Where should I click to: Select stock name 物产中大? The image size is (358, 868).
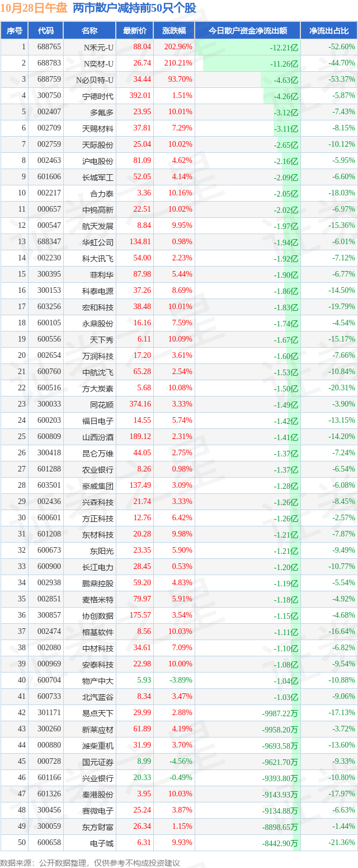98,680
